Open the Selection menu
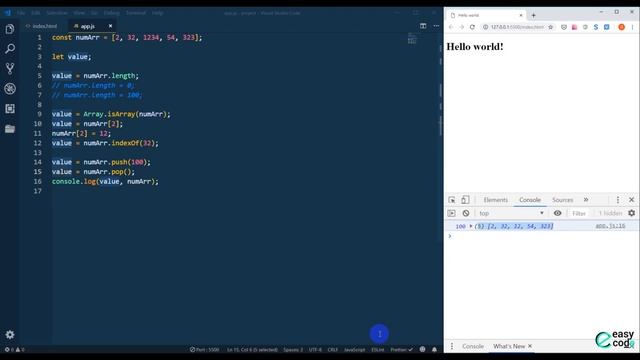This screenshot has width=640, height=360. point(57,13)
